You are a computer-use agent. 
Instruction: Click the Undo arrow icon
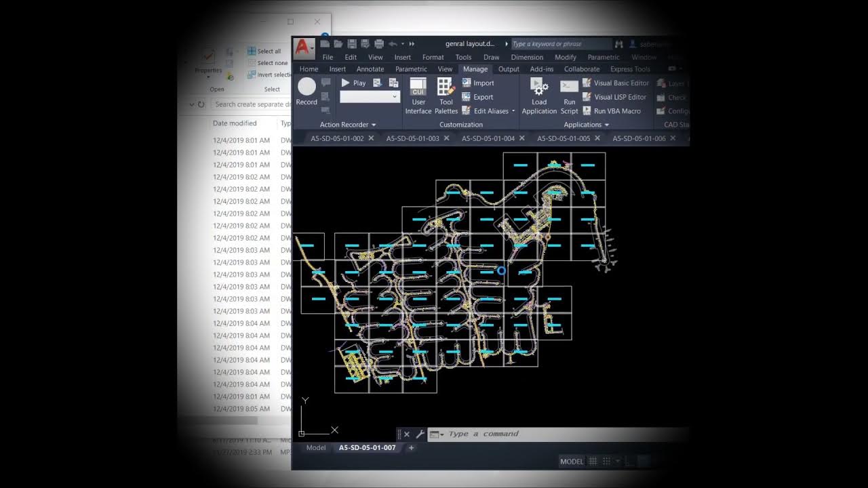pyautogui.click(x=393, y=43)
